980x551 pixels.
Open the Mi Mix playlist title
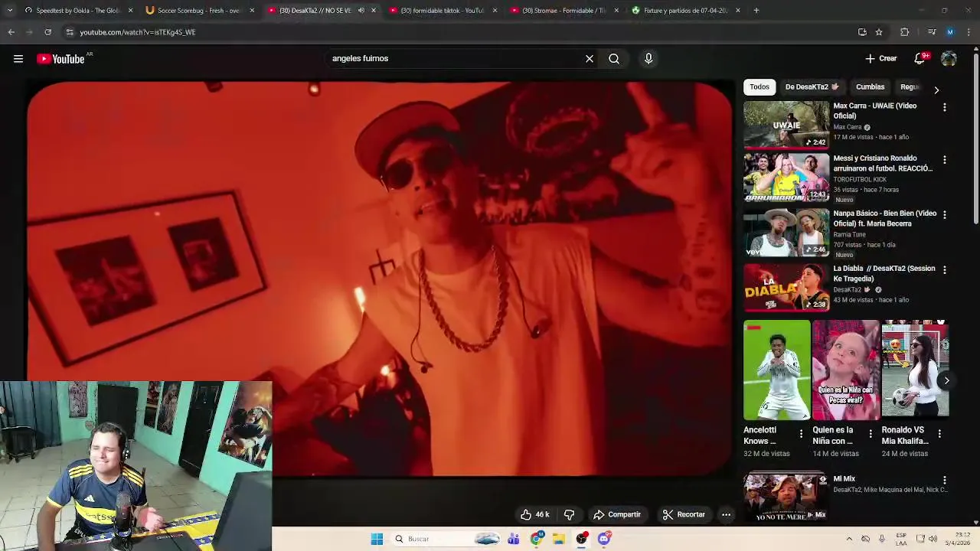(844, 479)
